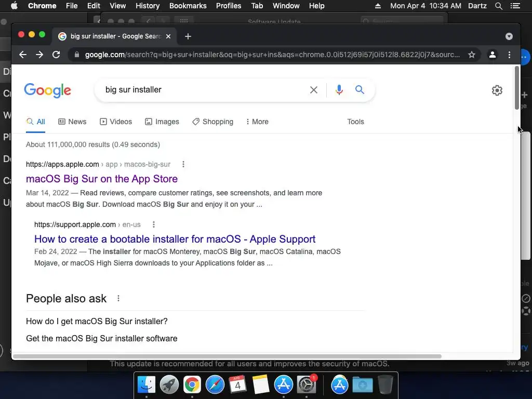
Task: Click the date and time in the menu bar
Action: click(425, 6)
